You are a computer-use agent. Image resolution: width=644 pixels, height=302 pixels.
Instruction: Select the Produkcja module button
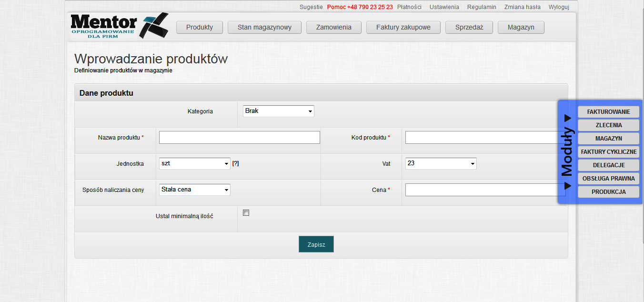(x=608, y=192)
